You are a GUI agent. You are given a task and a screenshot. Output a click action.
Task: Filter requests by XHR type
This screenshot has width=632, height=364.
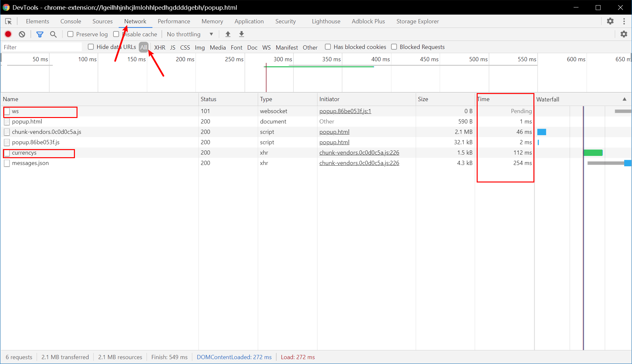pyautogui.click(x=160, y=47)
